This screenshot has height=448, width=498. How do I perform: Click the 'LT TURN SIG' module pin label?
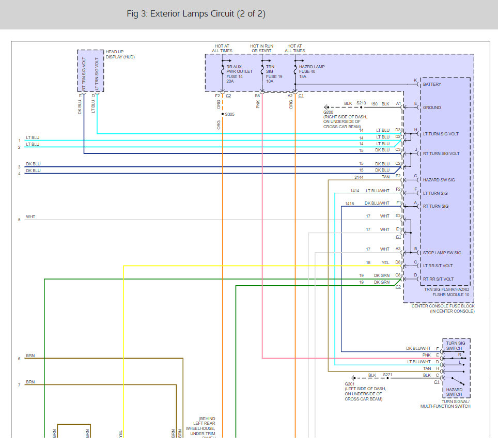435,193
